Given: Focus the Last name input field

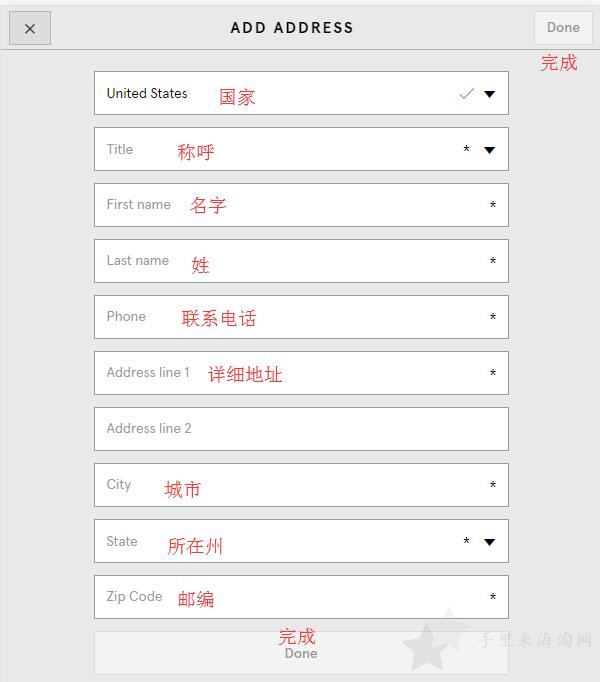Looking at the screenshot, I should [301, 261].
